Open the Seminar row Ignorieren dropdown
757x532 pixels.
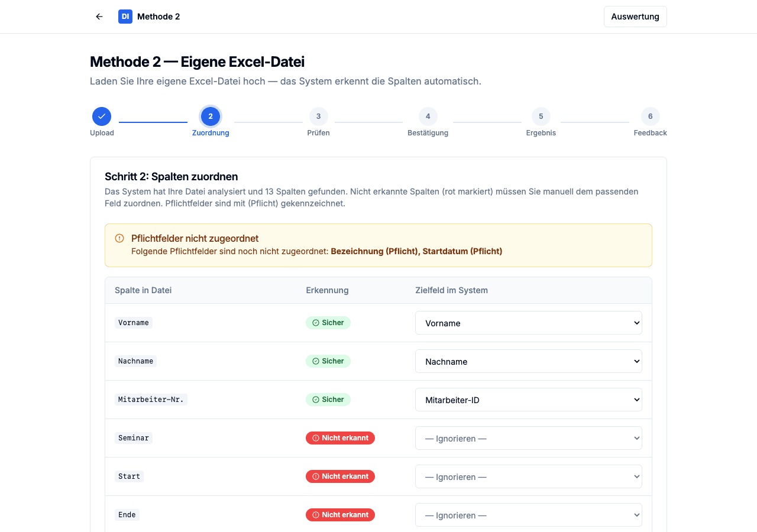pyautogui.click(x=528, y=438)
